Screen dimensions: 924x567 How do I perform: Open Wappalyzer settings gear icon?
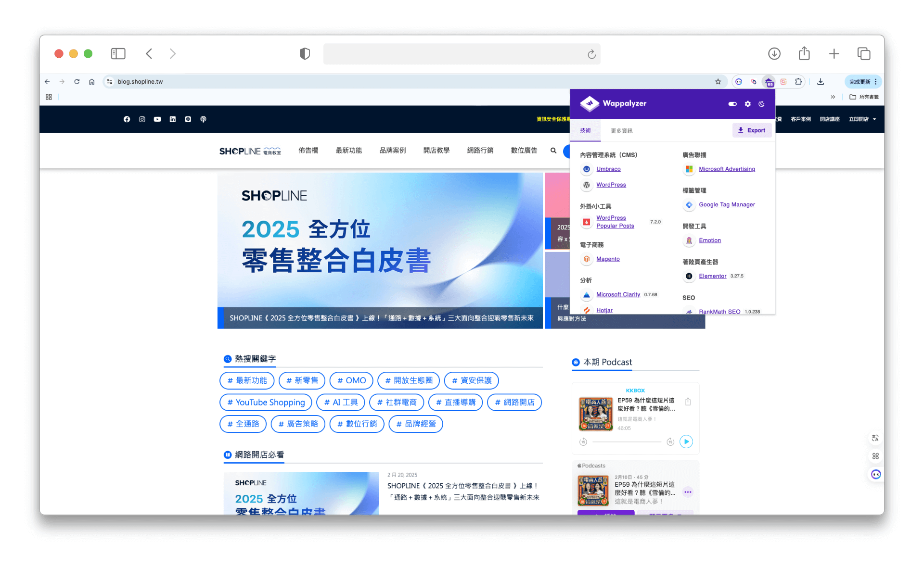[747, 104]
